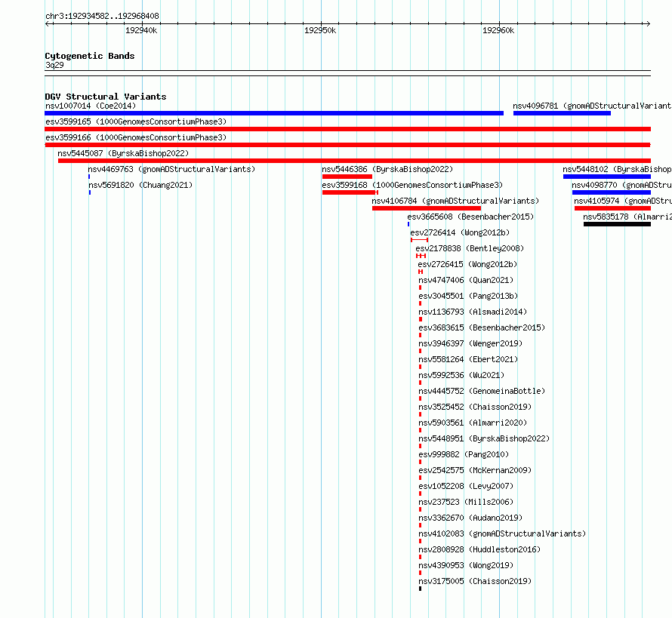Click the DGV Structural Variants track title

[106, 97]
